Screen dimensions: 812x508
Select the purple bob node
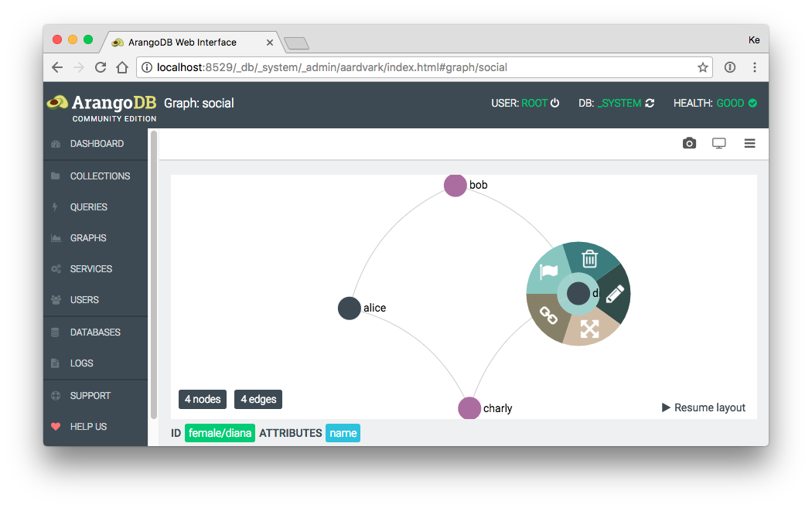455,186
